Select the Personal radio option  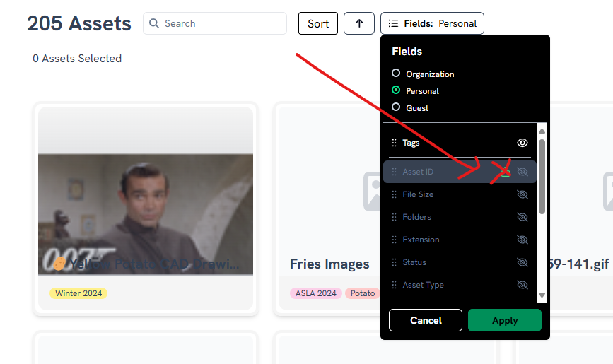pos(396,90)
